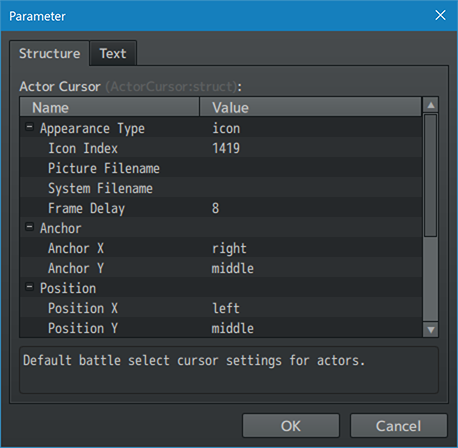Select the Position X row
458x448 pixels.
(221, 308)
